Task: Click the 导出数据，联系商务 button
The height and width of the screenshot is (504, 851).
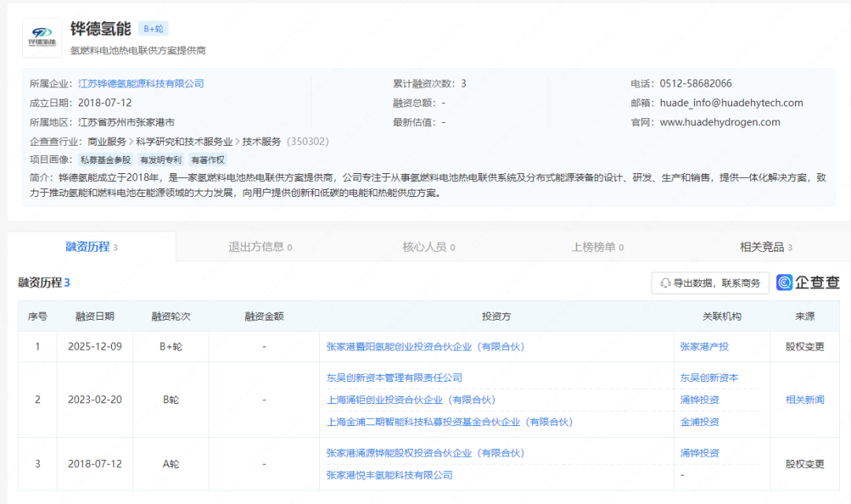Action: coord(709,282)
